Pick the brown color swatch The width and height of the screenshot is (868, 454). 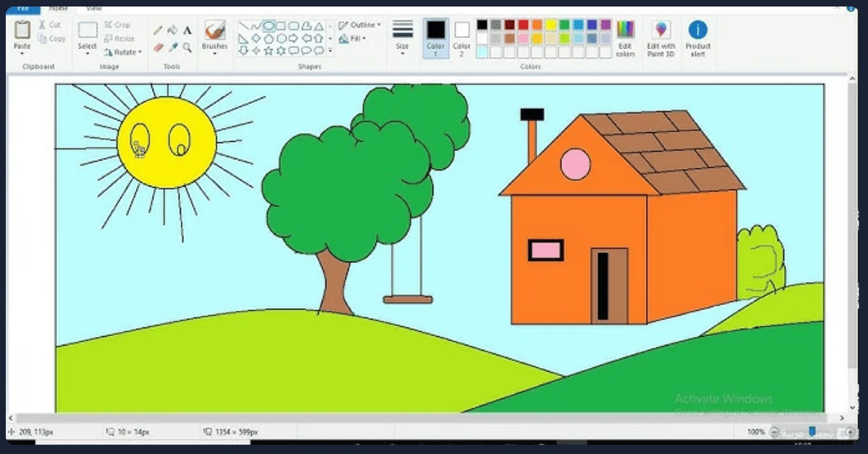tap(510, 38)
